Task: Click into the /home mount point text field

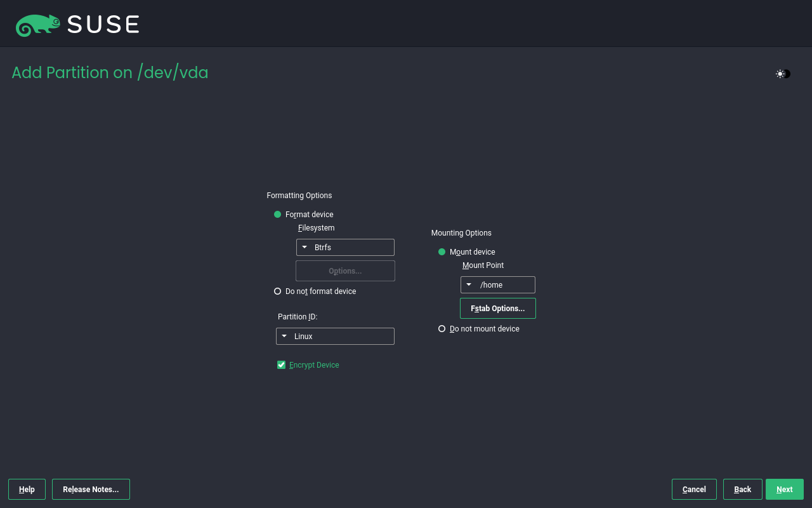Action: tap(505, 285)
